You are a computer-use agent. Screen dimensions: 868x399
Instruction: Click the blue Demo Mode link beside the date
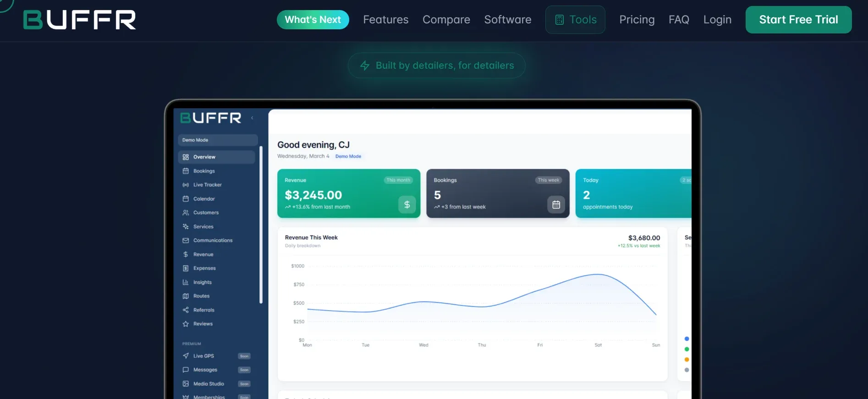(x=348, y=156)
